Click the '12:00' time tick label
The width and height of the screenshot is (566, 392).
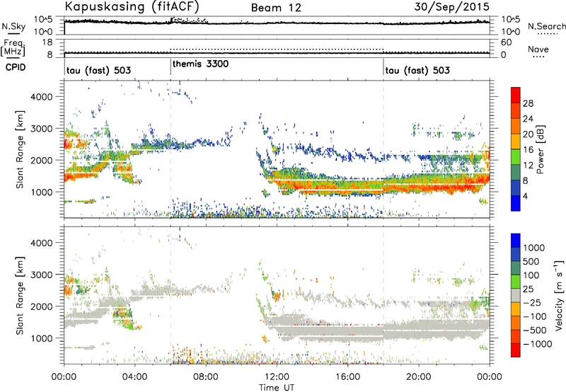coord(277,377)
